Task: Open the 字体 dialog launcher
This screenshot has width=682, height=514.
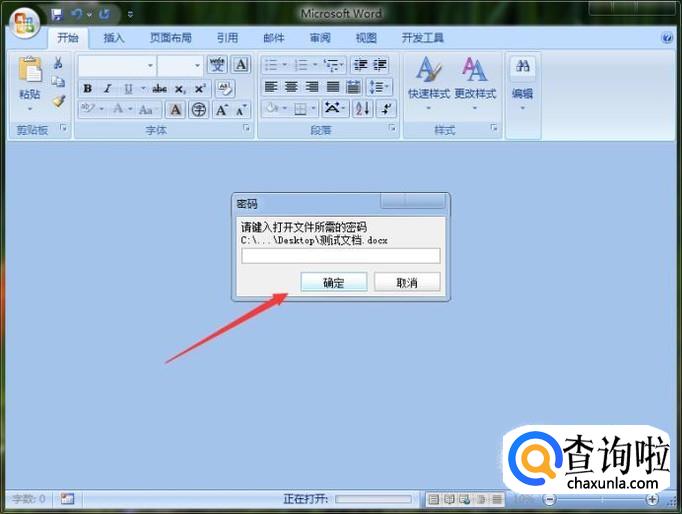Action: [247, 128]
